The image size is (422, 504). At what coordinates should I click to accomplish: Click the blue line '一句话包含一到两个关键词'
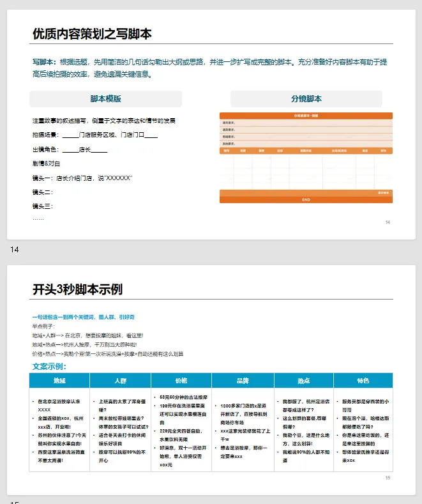(x=83, y=317)
